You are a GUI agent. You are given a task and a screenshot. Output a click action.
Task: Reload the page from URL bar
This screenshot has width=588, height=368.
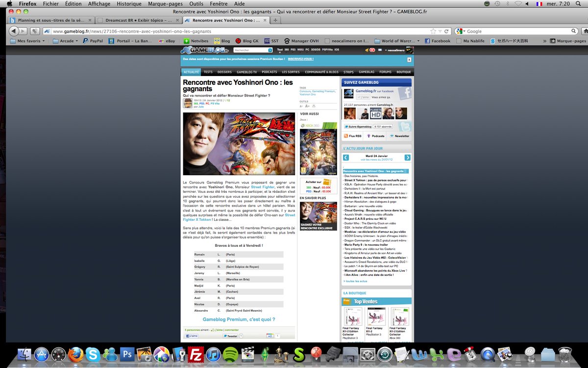[446, 31]
